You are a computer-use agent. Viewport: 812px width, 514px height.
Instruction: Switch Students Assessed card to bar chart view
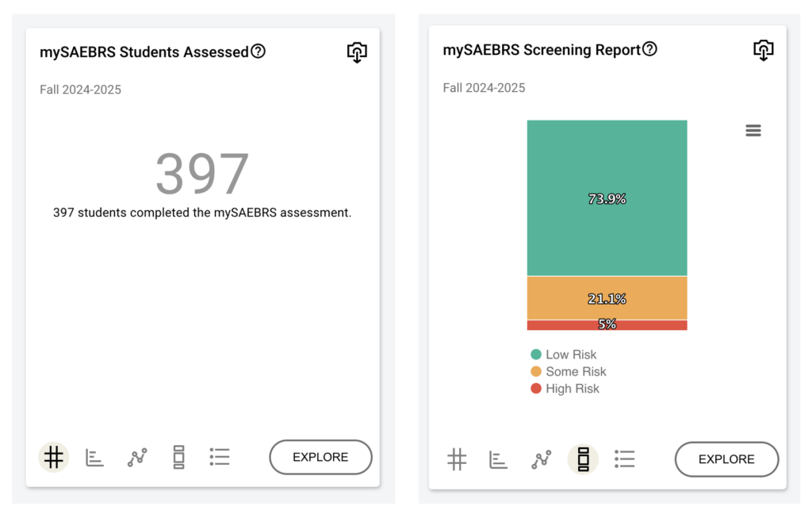coord(94,458)
